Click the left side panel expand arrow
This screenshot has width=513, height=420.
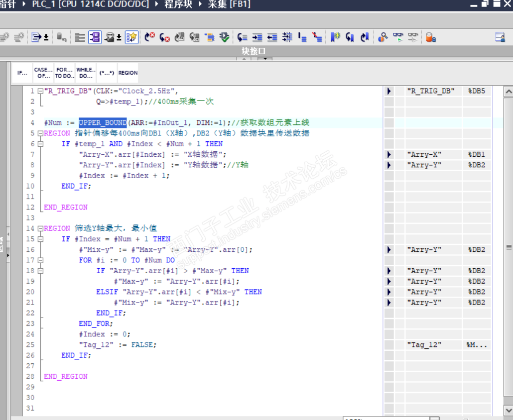tap(8, 255)
